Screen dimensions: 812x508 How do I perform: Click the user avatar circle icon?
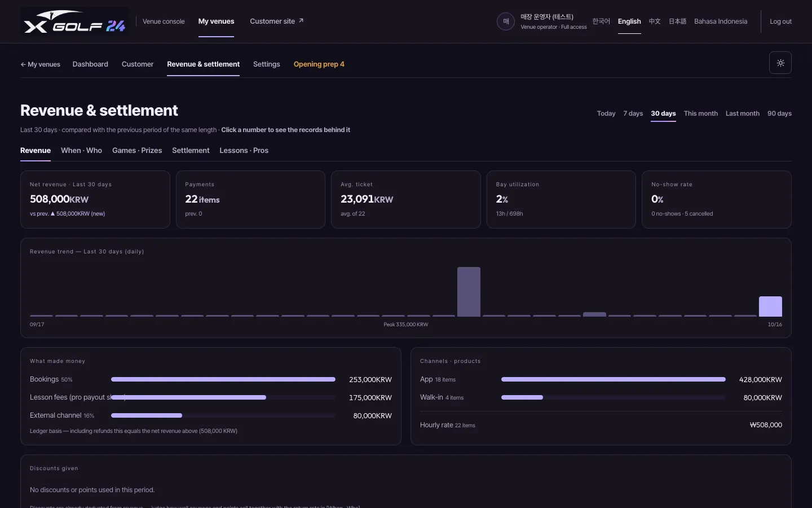point(506,21)
